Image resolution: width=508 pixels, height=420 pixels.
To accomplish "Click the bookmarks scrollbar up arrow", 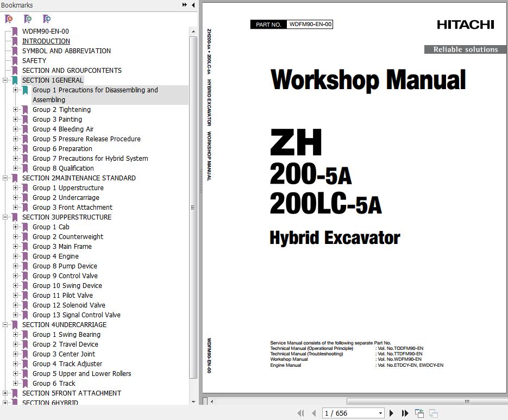I will coord(193,32).
